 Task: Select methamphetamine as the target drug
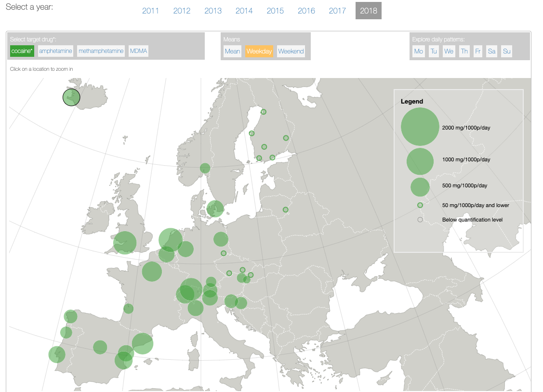click(100, 51)
